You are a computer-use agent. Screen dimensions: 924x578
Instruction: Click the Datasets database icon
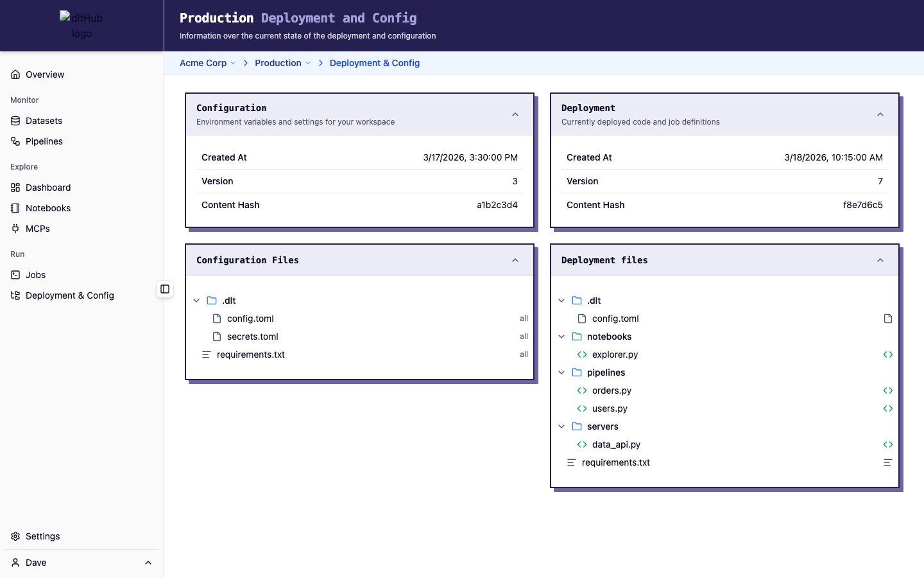[x=15, y=121]
